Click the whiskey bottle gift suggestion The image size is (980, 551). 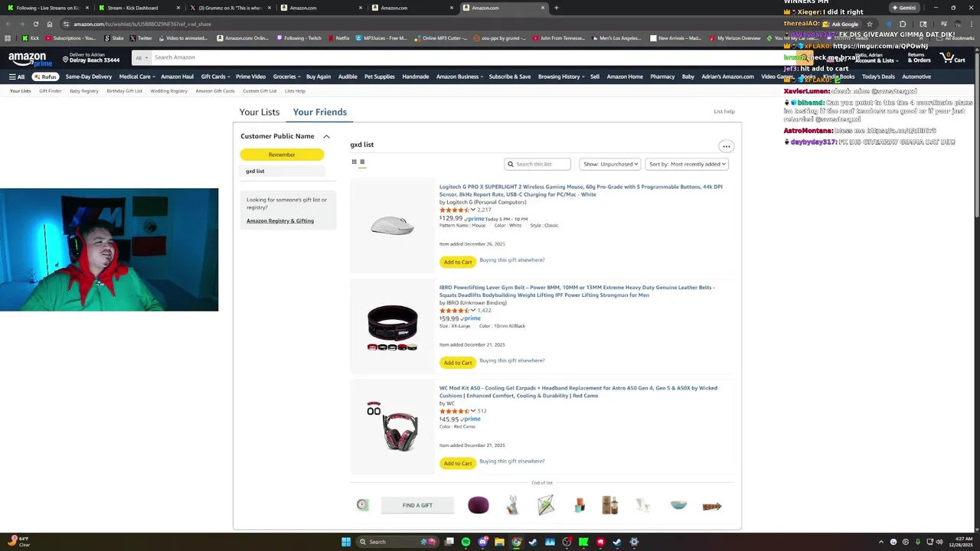point(609,505)
